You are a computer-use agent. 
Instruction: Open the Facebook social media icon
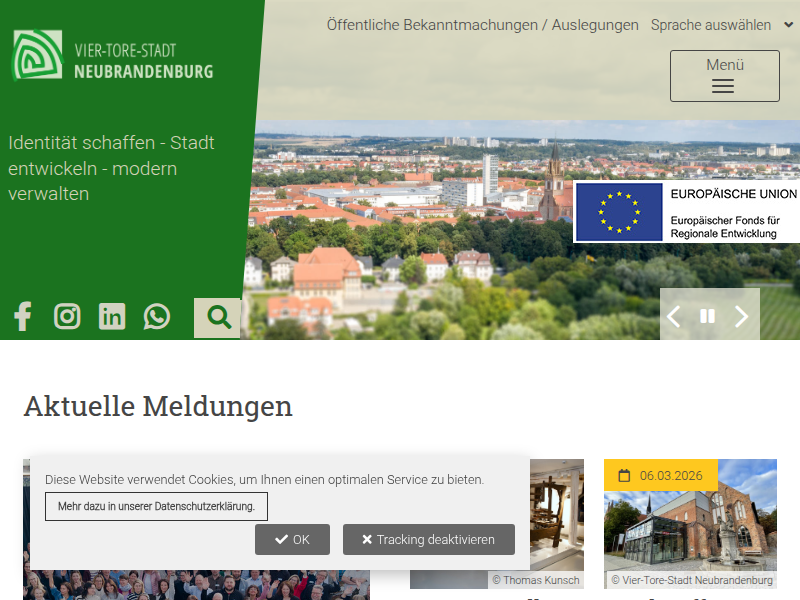(22, 317)
